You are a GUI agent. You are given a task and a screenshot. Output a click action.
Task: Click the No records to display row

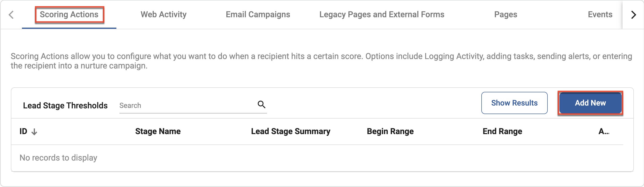click(x=317, y=158)
